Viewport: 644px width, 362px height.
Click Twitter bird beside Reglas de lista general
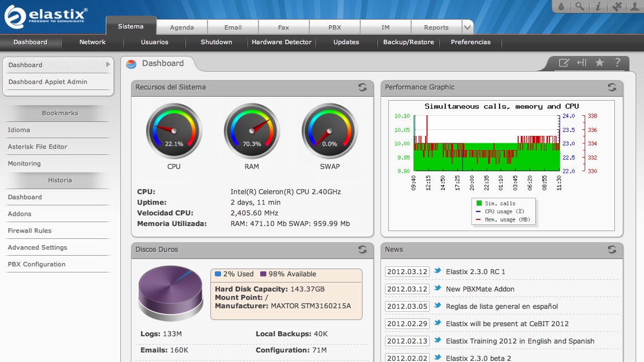[438, 305]
